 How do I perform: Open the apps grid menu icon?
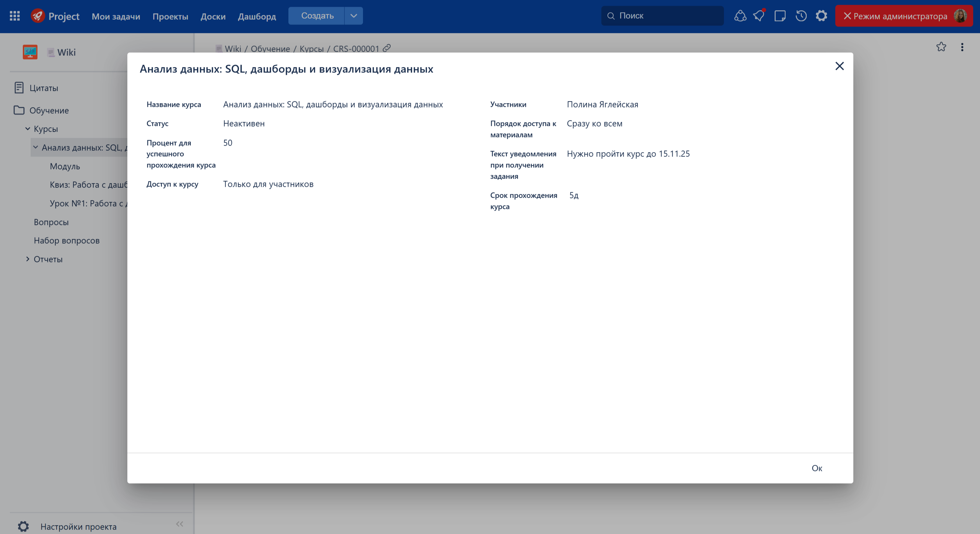click(x=14, y=16)
